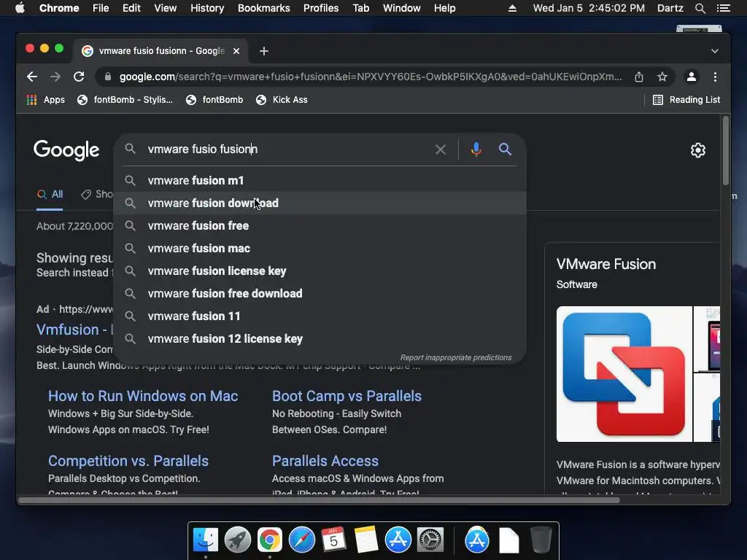Open the Help menu

[x=444, y=8]
